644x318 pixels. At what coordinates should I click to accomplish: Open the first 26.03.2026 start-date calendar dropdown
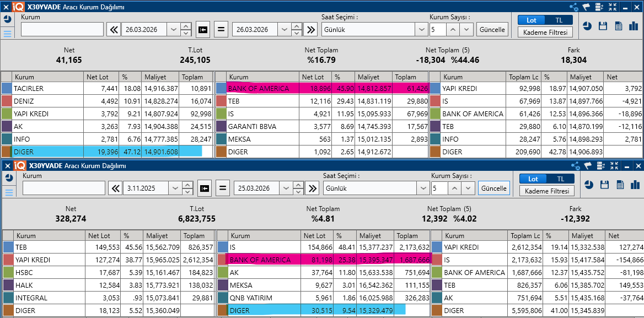click(173, 30)
